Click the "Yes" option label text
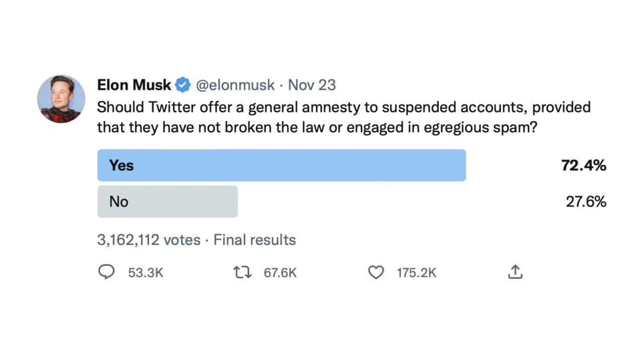The image size is (644, 362). (x=121, y=165)
